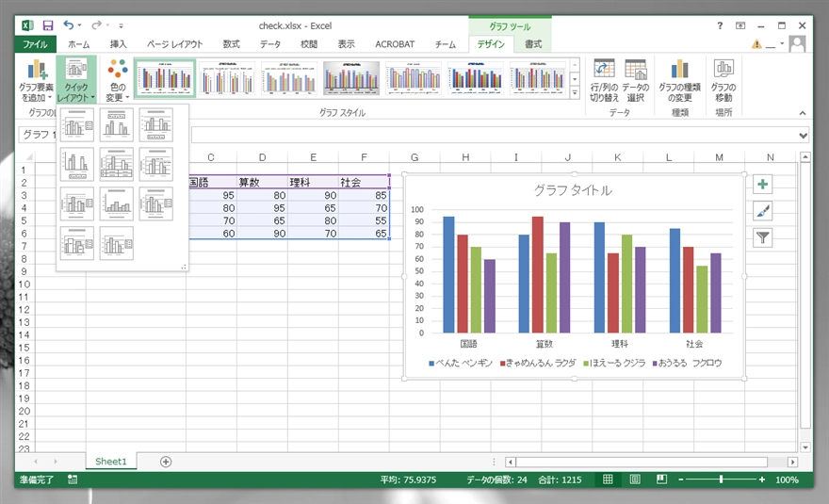Open the undo history dropdown arrow
This screenshot has width=829, height=504.
(79, 24)
